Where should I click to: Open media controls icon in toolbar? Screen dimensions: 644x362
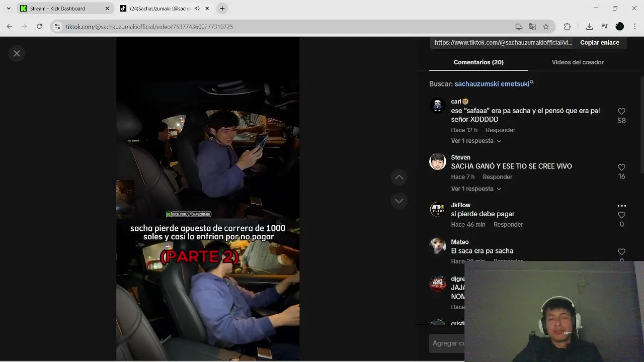point(605,27)
